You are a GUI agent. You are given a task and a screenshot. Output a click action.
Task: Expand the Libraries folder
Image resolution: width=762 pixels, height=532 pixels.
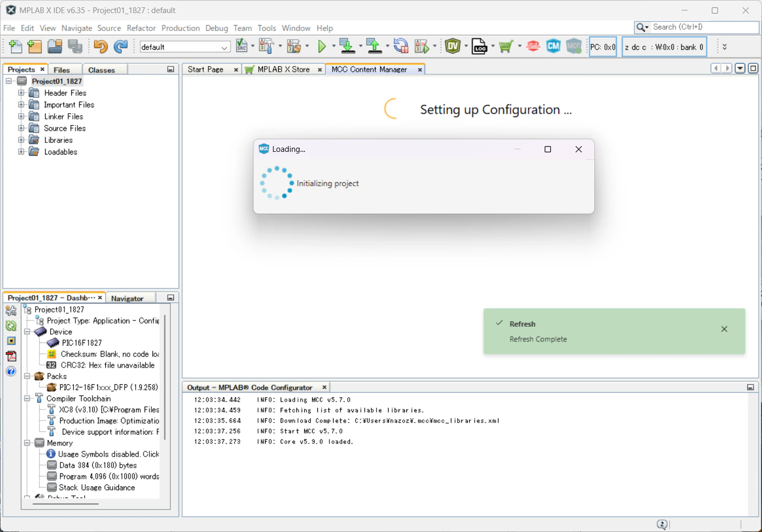[21, 140]
